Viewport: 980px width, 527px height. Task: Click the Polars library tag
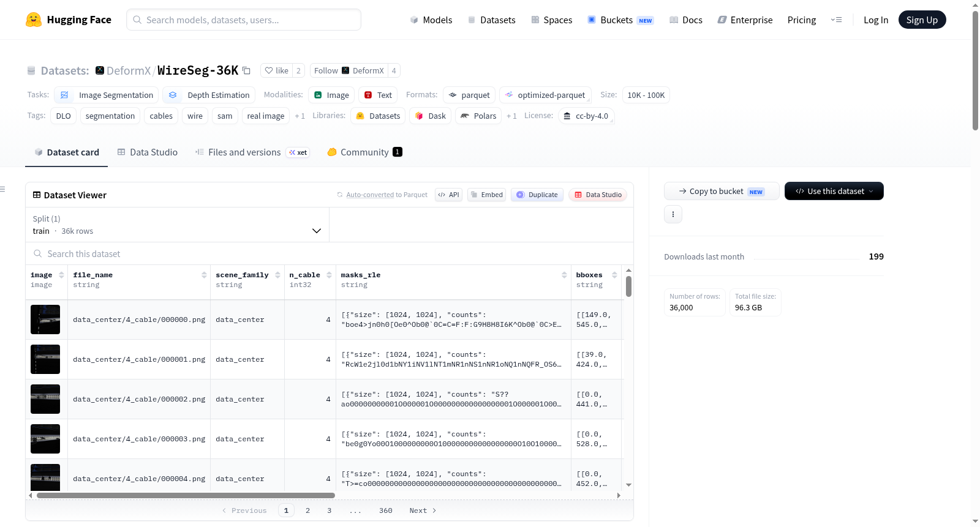coord(478,116)
